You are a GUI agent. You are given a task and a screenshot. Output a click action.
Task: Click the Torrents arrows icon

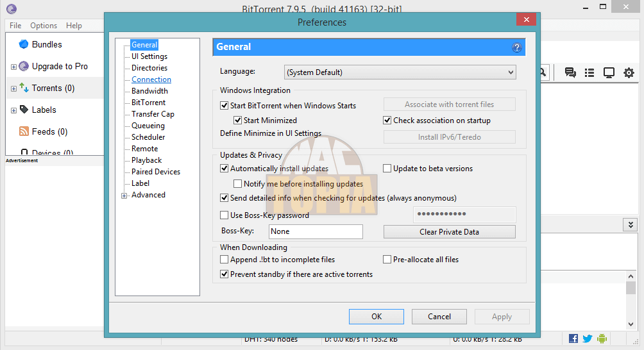click(24, 88)
